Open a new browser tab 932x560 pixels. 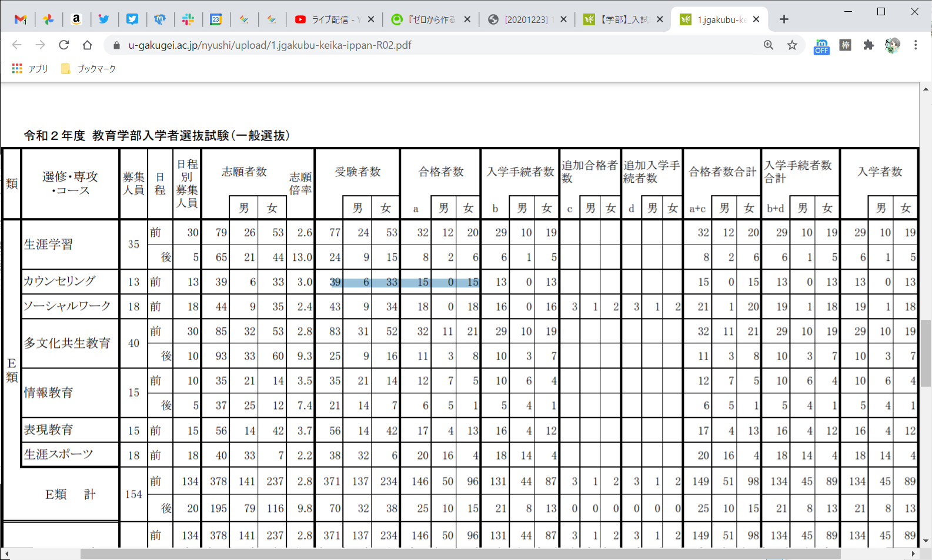point(784,19)
